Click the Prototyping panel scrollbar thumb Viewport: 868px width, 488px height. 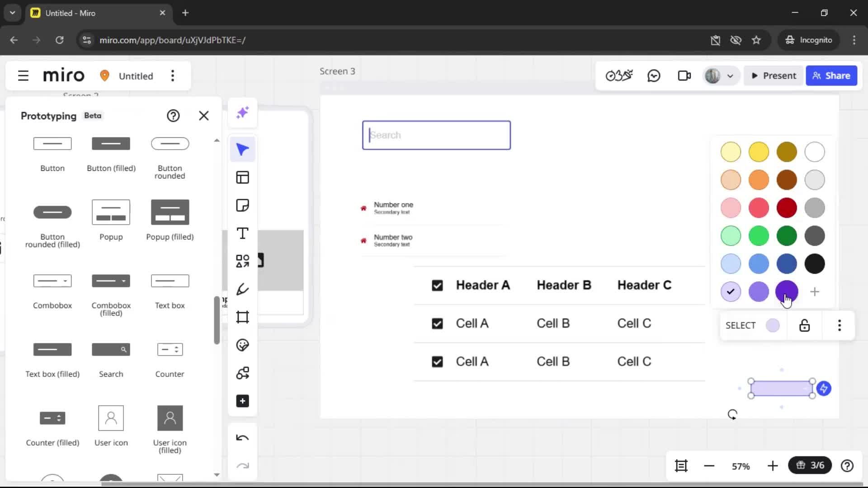217,320
